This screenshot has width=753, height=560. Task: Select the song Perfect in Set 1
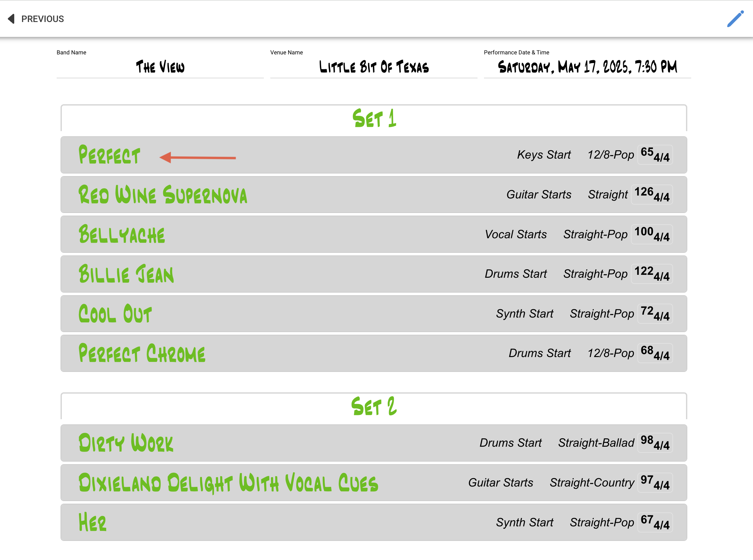click(x=109, y=155)
